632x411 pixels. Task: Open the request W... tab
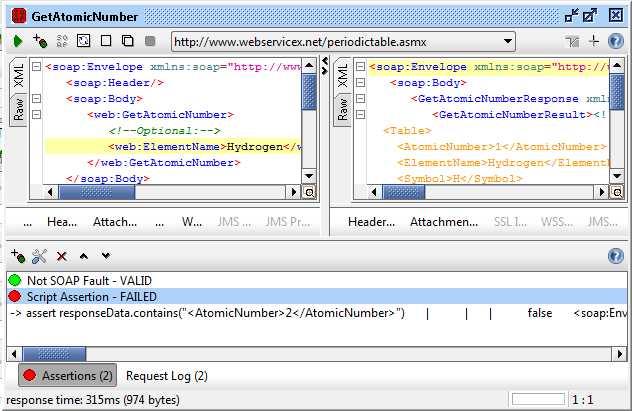tap(192, 222)
